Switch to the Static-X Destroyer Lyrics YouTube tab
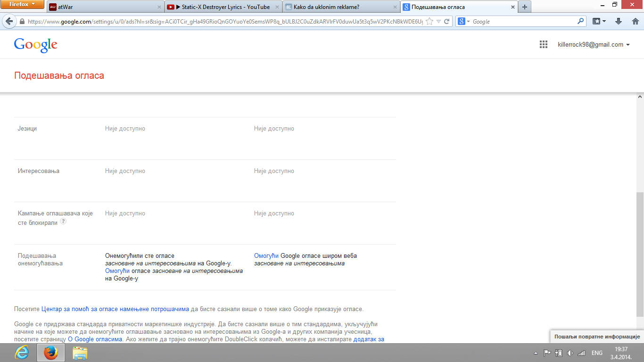This screenshot has height=362, width=644. pos(223,7)
